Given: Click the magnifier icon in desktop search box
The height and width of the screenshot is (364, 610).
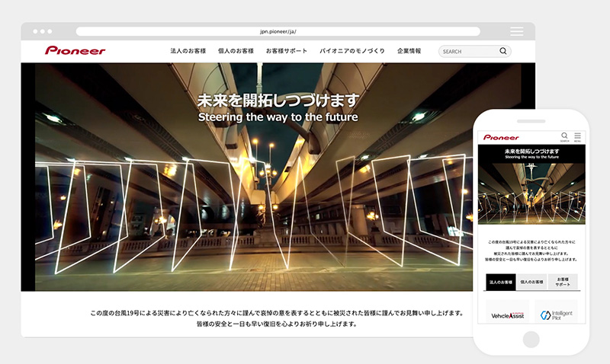Looking at the screenshot, I should coord(503,52).
